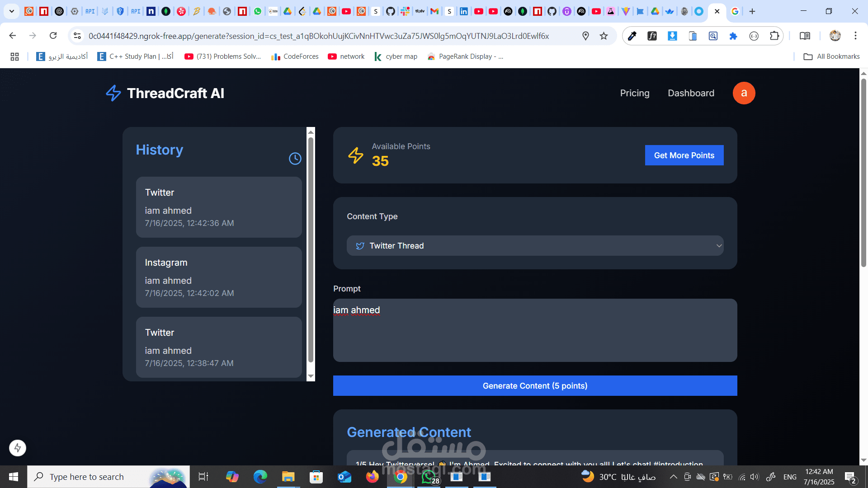The height and width of the screenshot is (488, 868).
Task: Click Generate Content (5 points)
Action: pyautogui.click(x=535, y=386)
